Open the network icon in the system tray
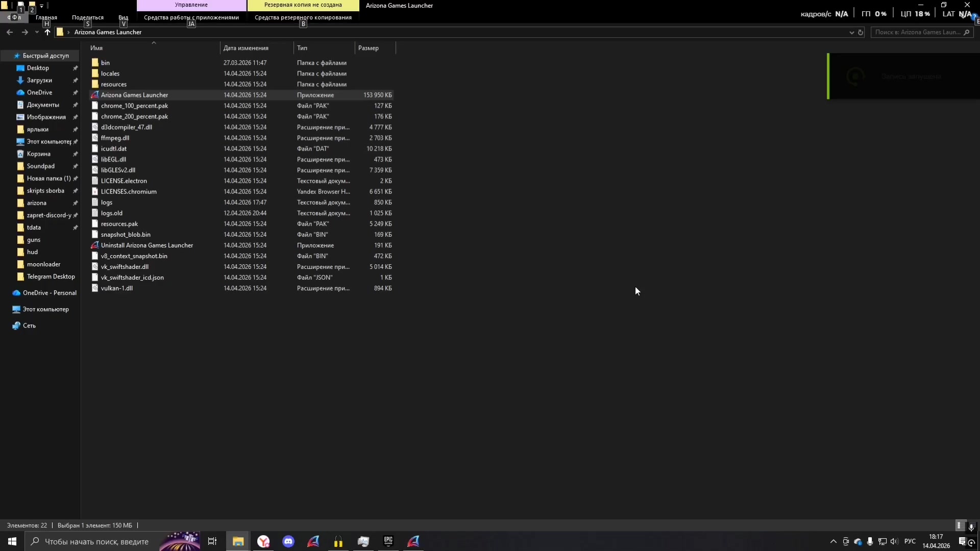This screenshot has height=551, width=980. [x=882, y=541]
